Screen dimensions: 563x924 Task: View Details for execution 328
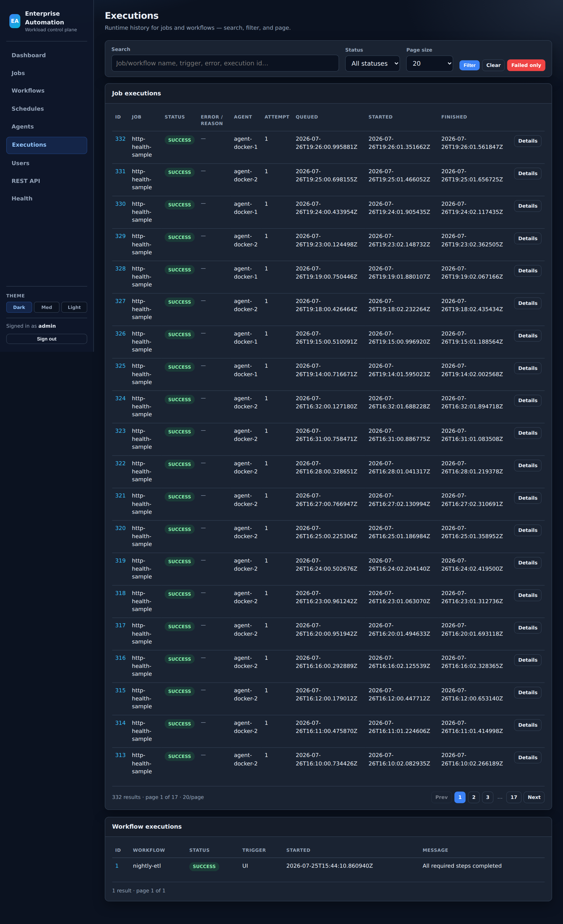tap(527, 271)
